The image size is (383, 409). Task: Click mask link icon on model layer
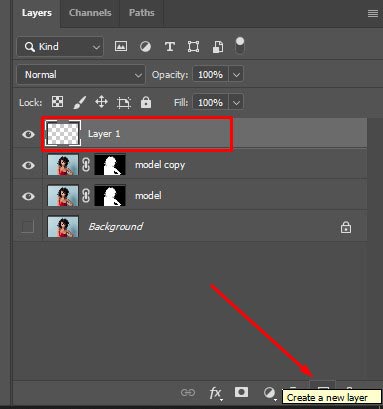(86, 196)
